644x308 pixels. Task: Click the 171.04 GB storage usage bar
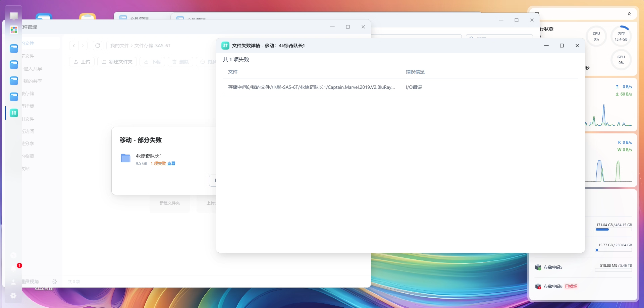(x=613, y=230)
